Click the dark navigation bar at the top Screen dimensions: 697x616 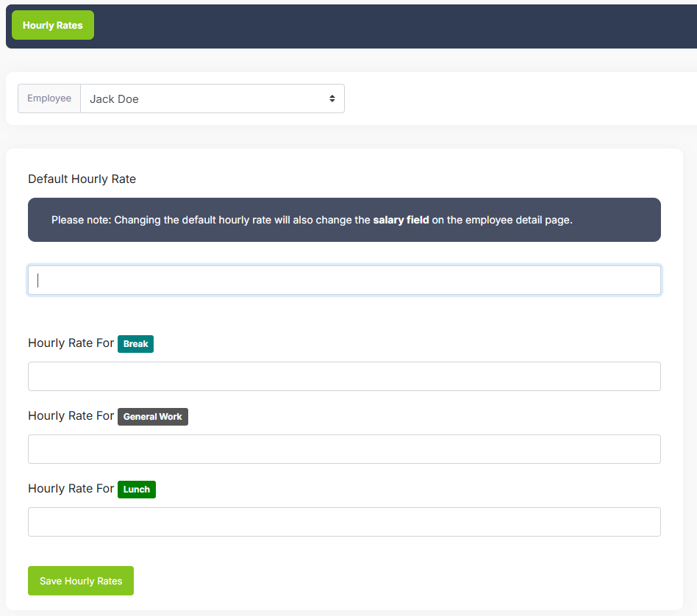point(441,24)
